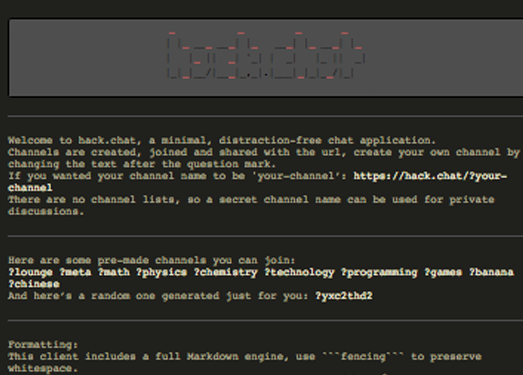Screen dimensions: 523x375
Task: Join the ?chinese channel
Action: click(x=34, y=284)
